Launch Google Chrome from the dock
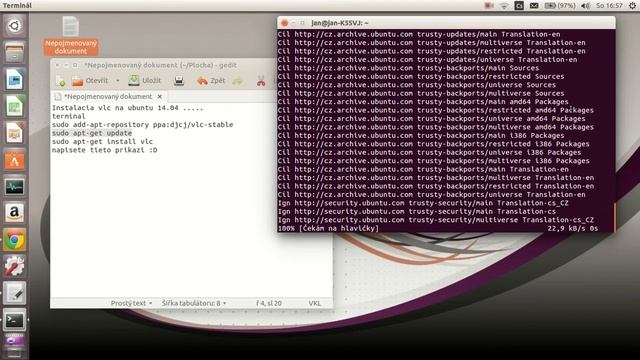This screenshot has width=640, height=360. [14, 240]
